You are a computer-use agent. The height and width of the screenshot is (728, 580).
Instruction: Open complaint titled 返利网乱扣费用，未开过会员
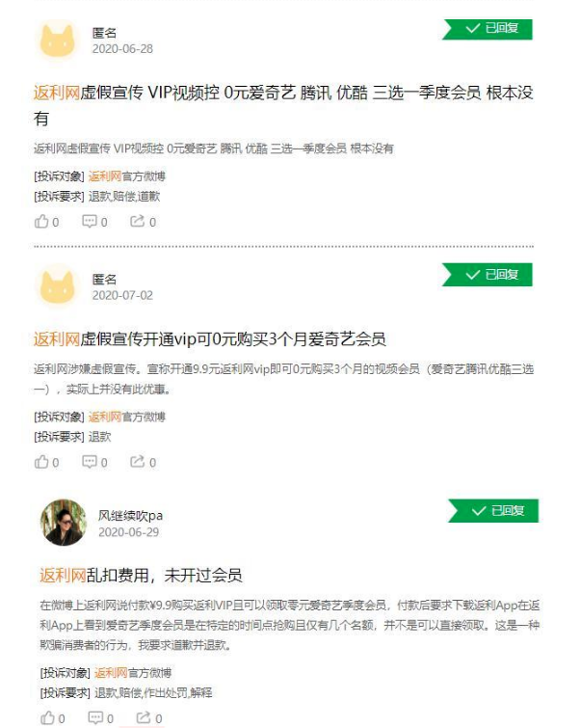141,576
